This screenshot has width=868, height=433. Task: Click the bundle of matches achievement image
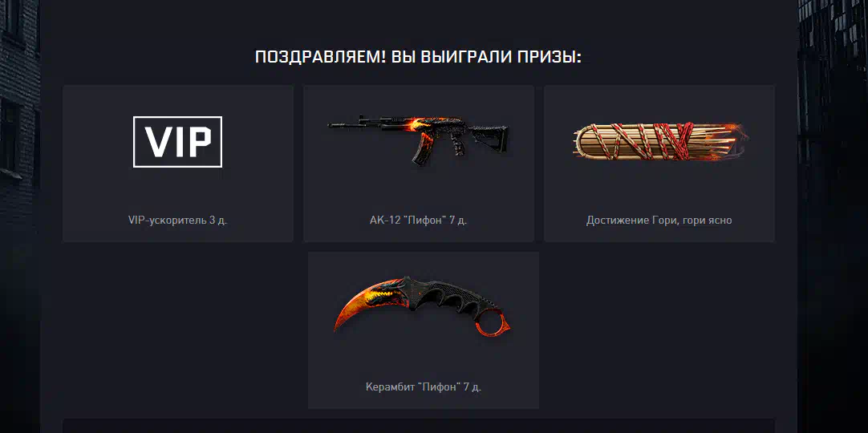pyautogui.click(x=660, y=141)
